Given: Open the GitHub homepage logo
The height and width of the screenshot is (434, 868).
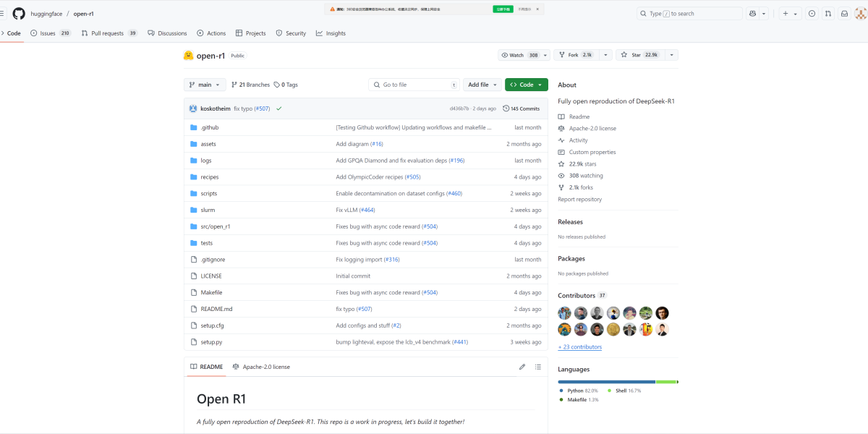Looking at the screenshot, I should pyautogui.click(x=19, y=13).
